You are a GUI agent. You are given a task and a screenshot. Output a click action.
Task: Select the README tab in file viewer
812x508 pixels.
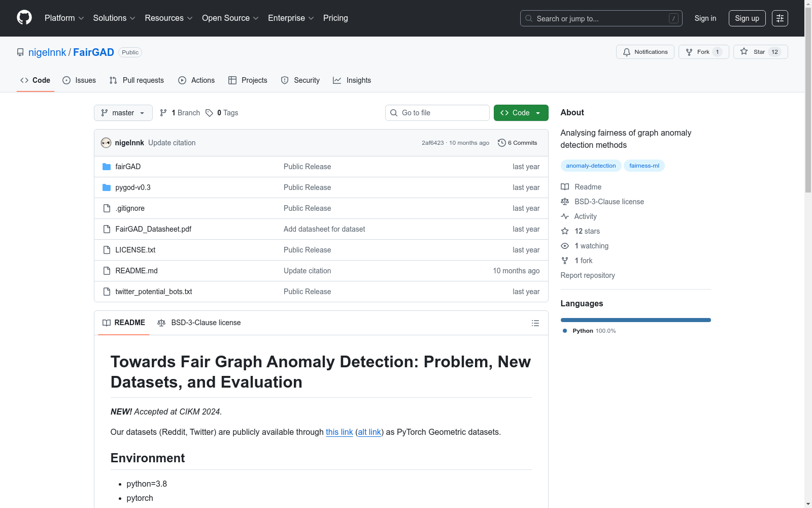tap(124, 323)
